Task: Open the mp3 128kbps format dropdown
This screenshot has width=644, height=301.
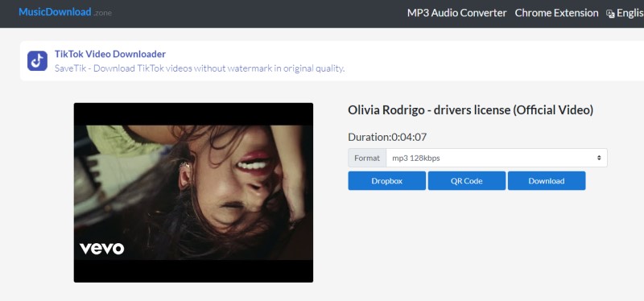Action: pyautogui.click(x=497, y=158)
